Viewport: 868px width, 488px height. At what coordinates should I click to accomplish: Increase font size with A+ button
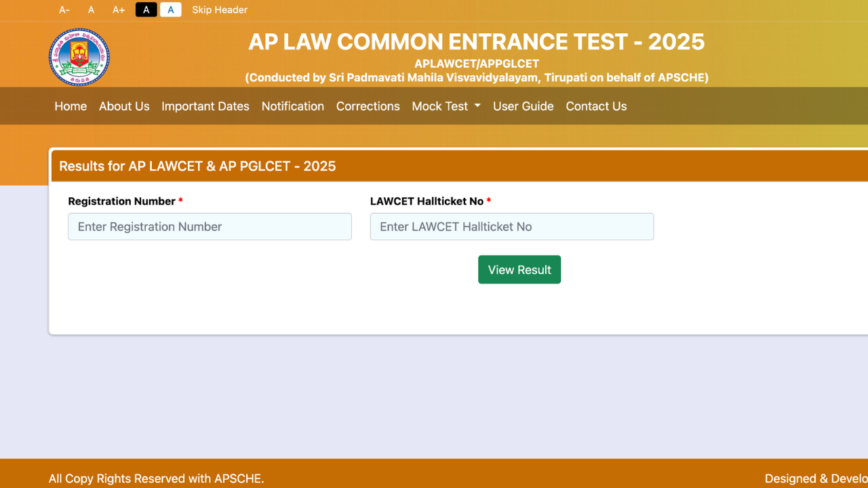(119, 10)
